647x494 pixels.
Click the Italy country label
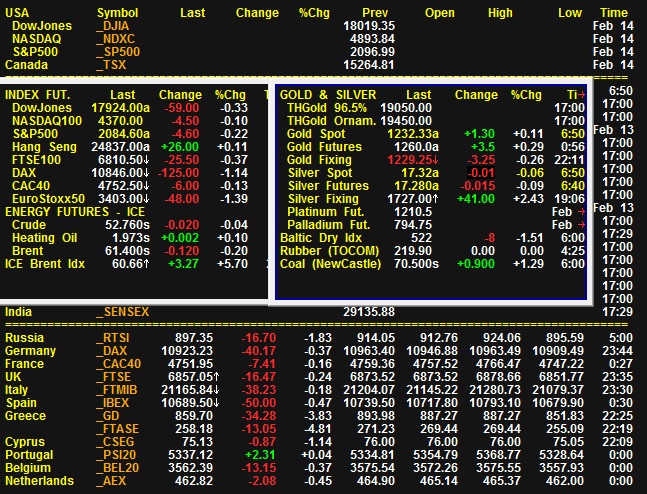point(17,390)
